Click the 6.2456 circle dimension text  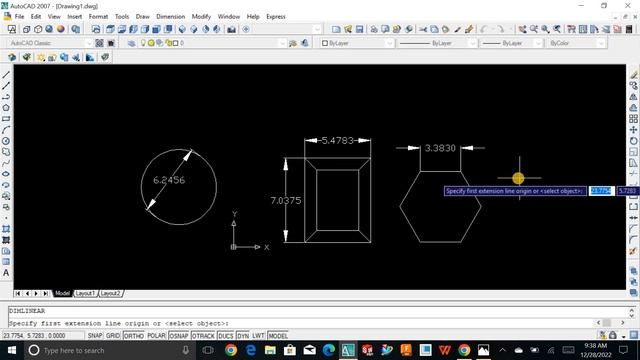169,180
